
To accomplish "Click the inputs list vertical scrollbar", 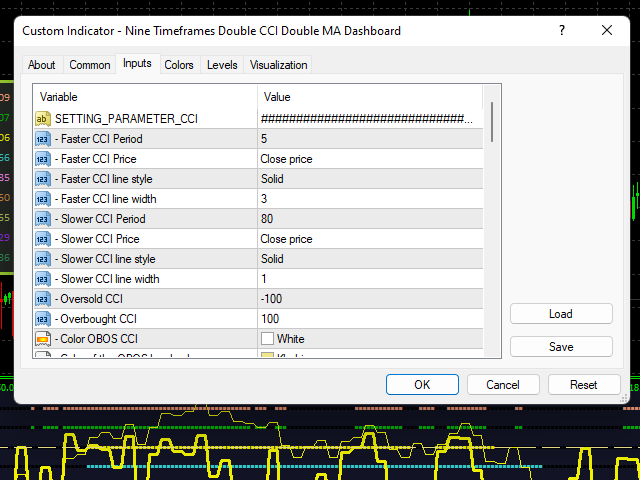I will pyautogui.click(x=493, y=120).
